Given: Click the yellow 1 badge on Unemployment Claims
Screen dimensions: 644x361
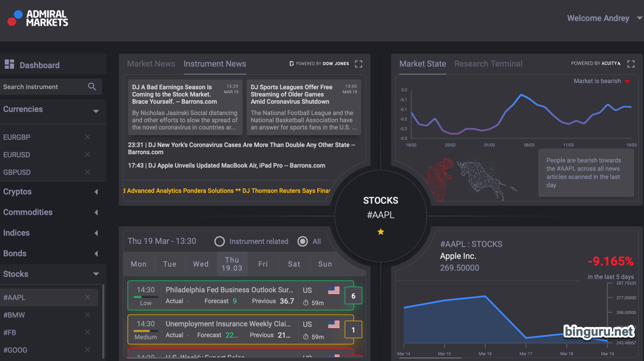Looking at the screenshot, I should coord(353,330).
